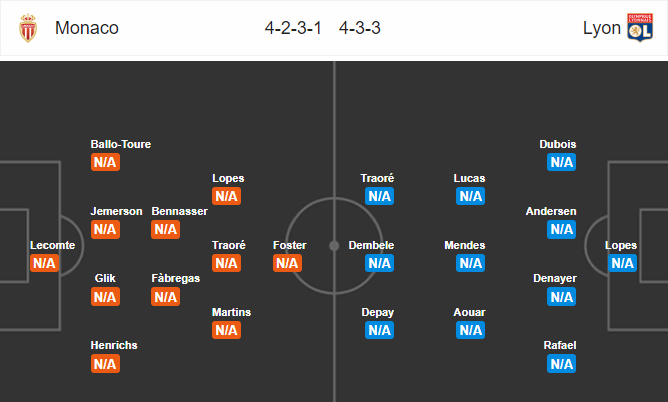
Task: Select goalkeeper Lecomte's N/A rating badge
Action: [44, 263]
